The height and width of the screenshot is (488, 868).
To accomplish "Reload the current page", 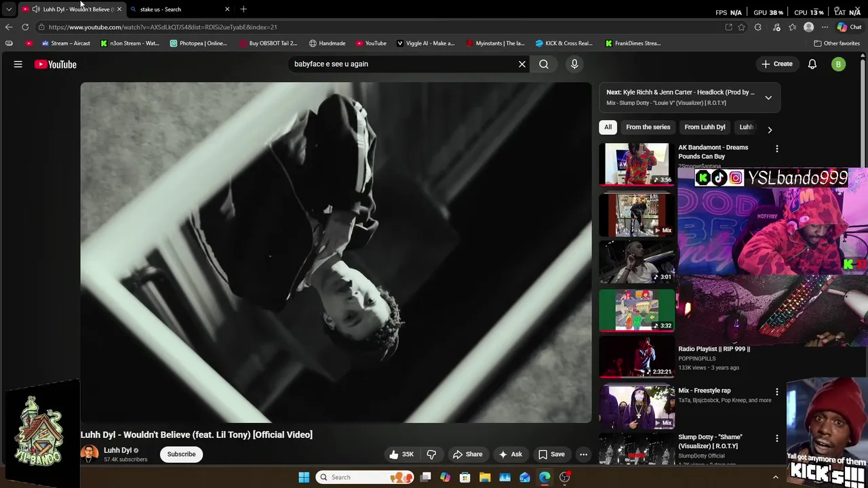I will [x=25, y=27].
